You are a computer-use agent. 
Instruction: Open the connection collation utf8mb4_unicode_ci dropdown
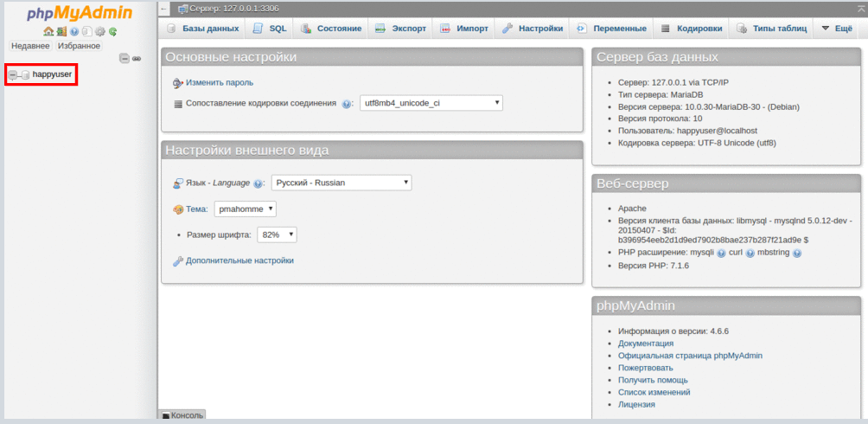click(x=431, y=103)
